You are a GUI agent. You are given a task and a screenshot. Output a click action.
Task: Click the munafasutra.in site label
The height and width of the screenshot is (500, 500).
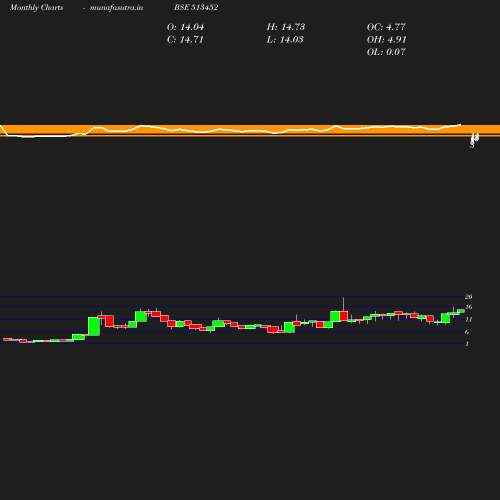[116, 8]
